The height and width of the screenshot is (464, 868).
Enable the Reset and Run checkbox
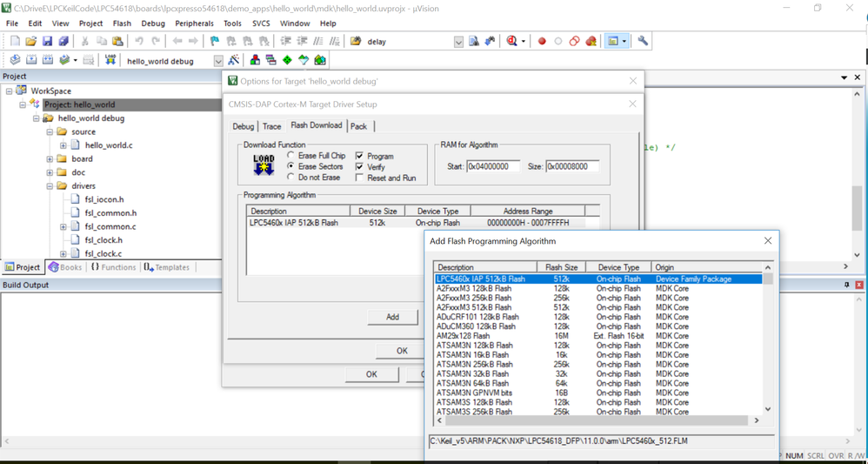(x=359, y=178)
